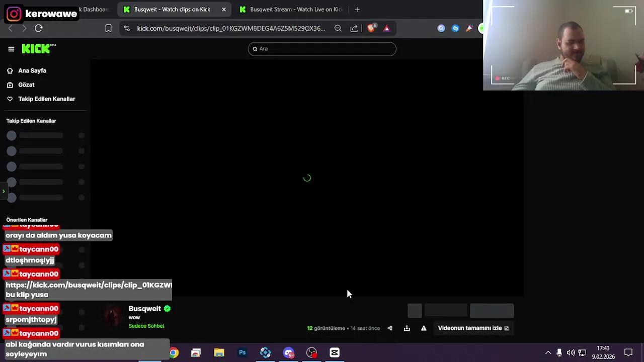
Task: Click the verified badge next to Busqweit
Action: coord(167,308)
